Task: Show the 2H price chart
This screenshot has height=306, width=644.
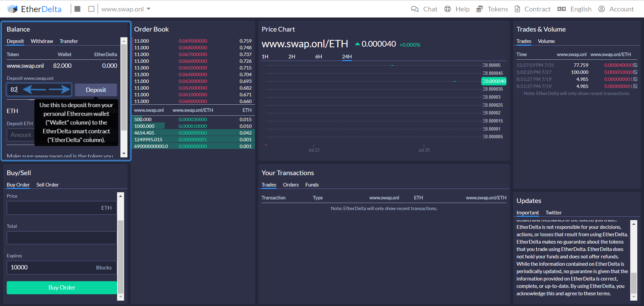Action: 292,57
